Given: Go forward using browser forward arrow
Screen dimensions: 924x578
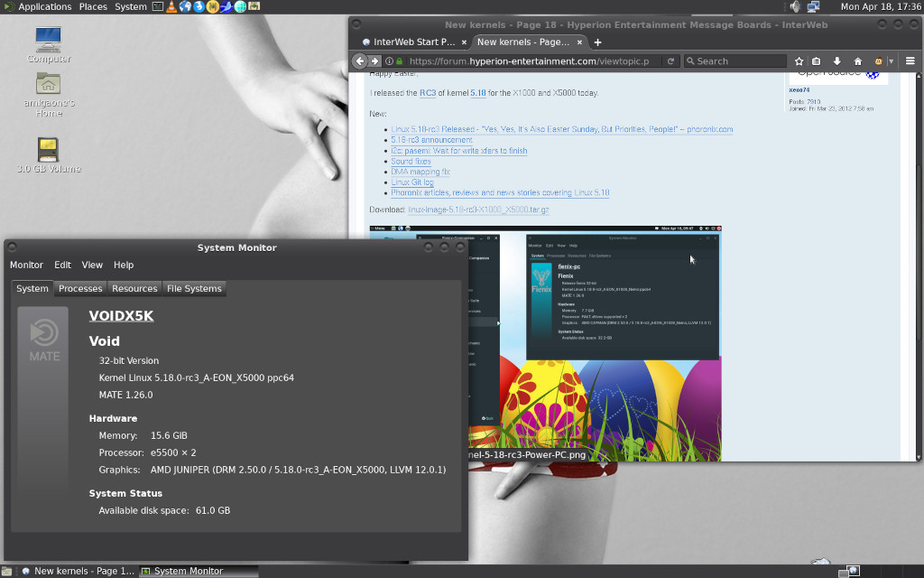Looking at the screenshot, I should [374, 61].
